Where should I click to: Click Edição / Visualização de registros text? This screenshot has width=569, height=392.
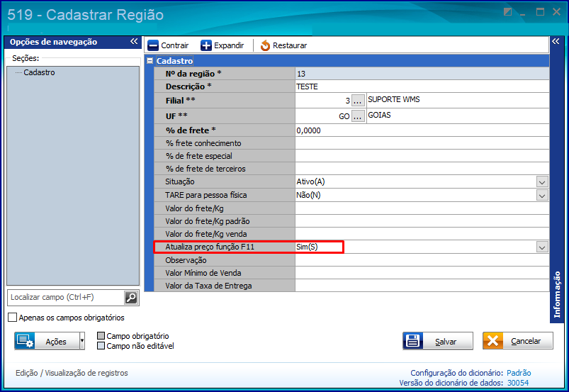click(x=72, y=373)
